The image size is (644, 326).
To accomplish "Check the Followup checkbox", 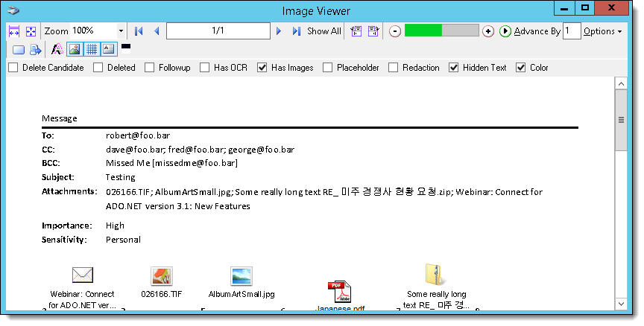I will (150, 68).
